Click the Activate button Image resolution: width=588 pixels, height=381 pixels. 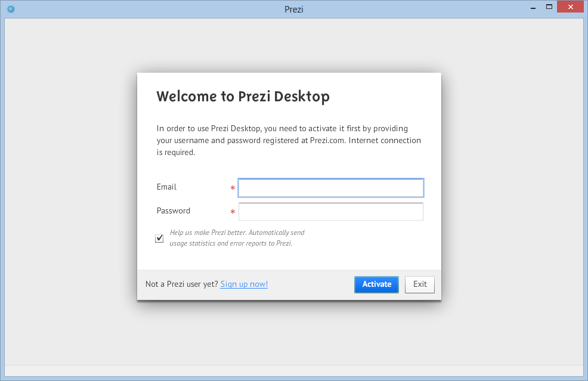coord(376,284)
